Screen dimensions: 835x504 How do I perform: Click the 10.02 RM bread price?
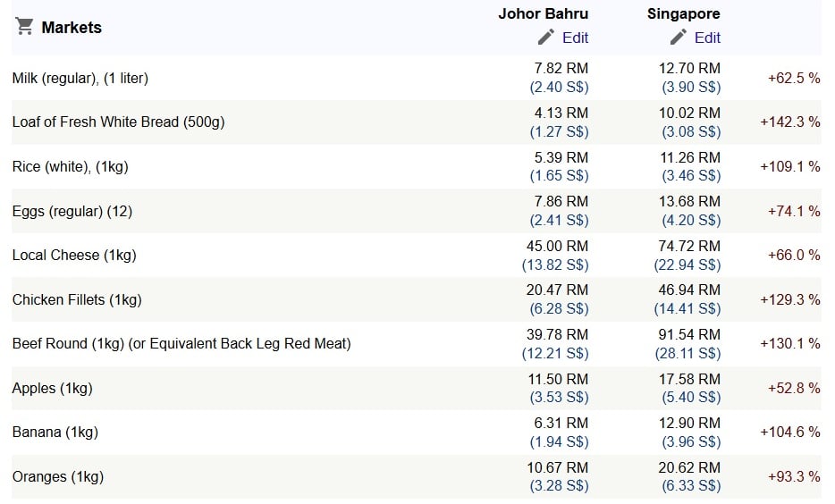pyautogui.click(x=689, y=113)
